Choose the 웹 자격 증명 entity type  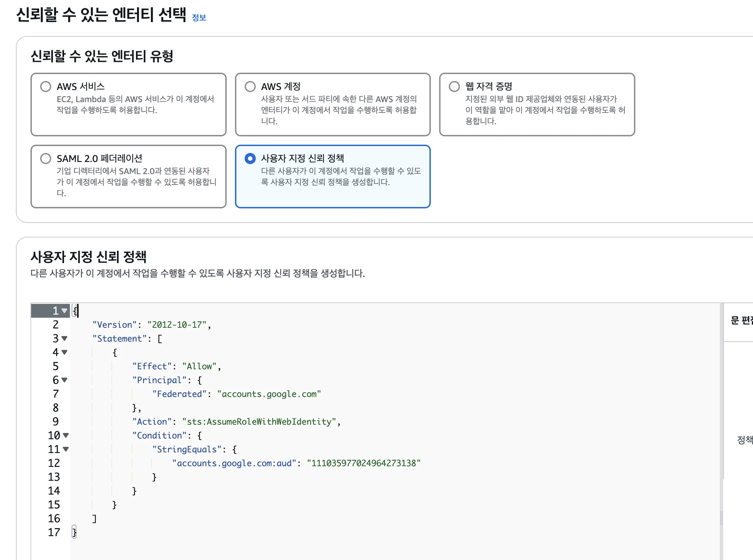tap(454, 87)
